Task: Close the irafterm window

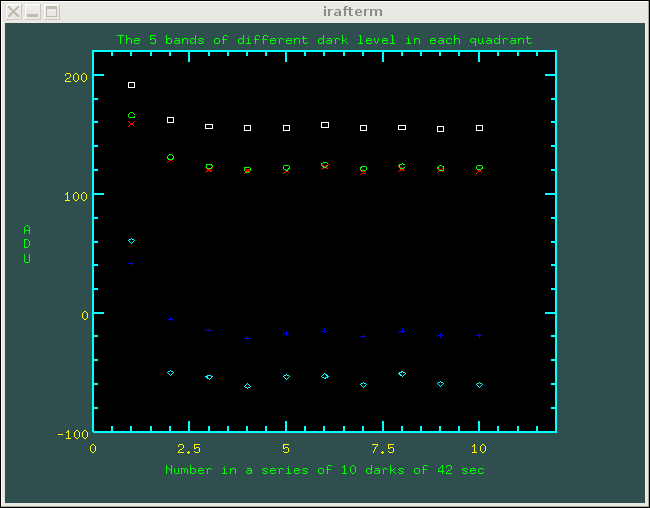Action: click(x=14, y=11)
